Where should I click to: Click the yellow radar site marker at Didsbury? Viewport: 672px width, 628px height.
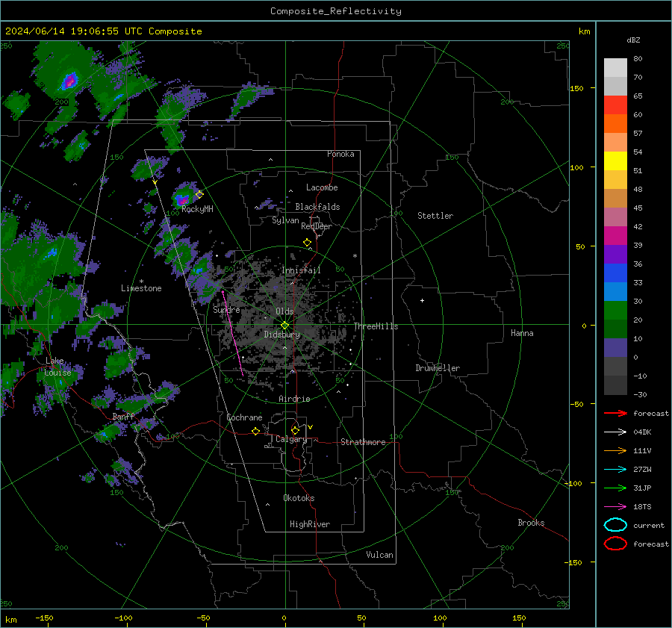284,325
